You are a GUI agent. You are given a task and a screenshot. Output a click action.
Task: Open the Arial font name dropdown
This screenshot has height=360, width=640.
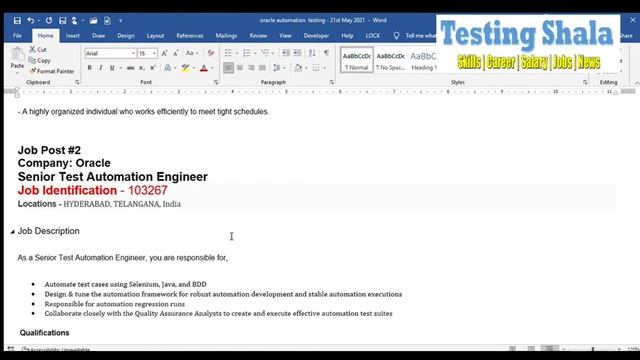coord(133,53)
